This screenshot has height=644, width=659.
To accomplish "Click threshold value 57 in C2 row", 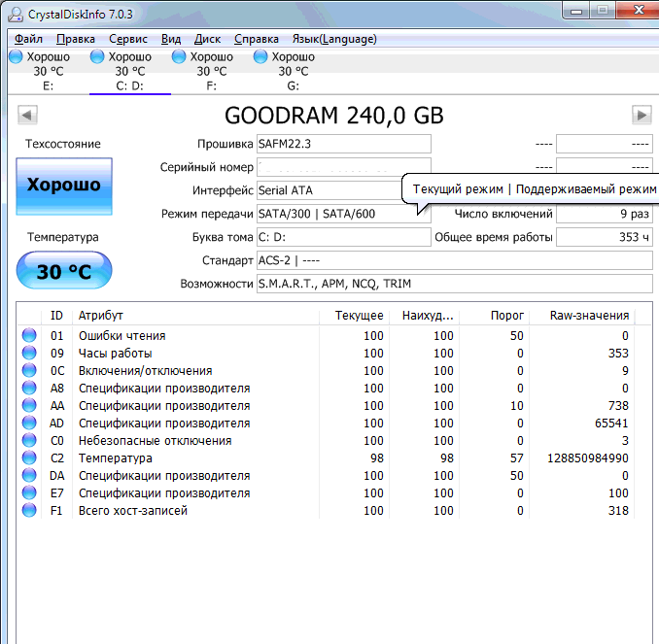I will [516, 458].
